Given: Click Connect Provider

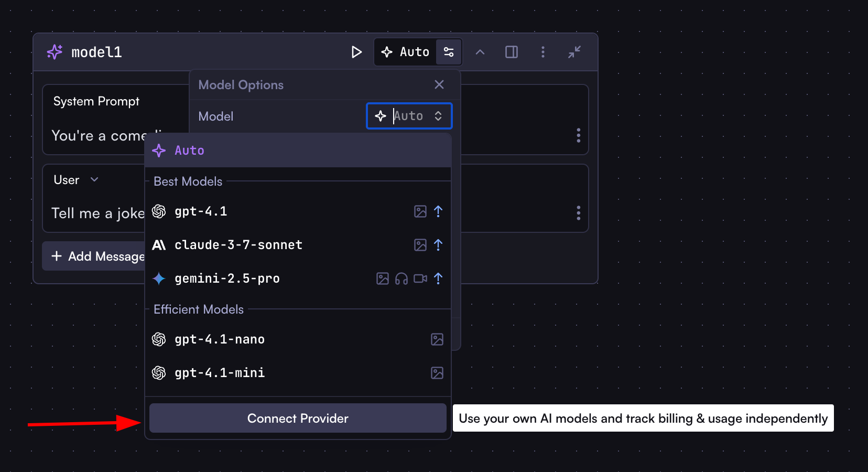Looking at the screenshot, I should [x=297, y=418].
